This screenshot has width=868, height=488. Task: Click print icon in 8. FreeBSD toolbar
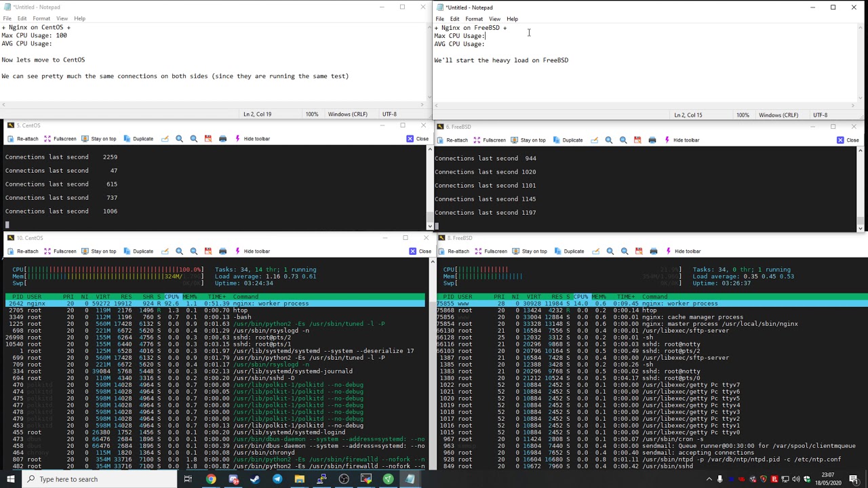(x=654, y=251)
